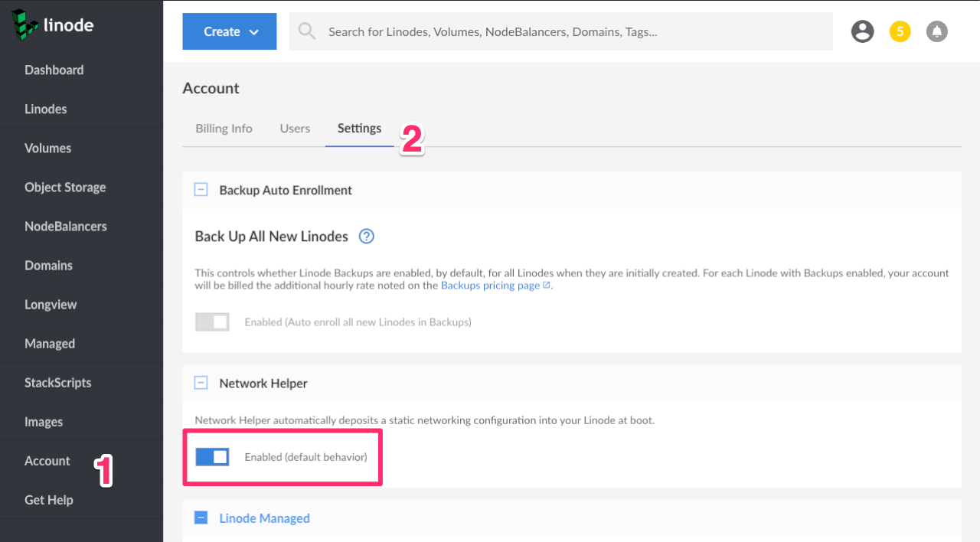
Task: Go to Account in sidebar
Action: [x=47, y=461]
